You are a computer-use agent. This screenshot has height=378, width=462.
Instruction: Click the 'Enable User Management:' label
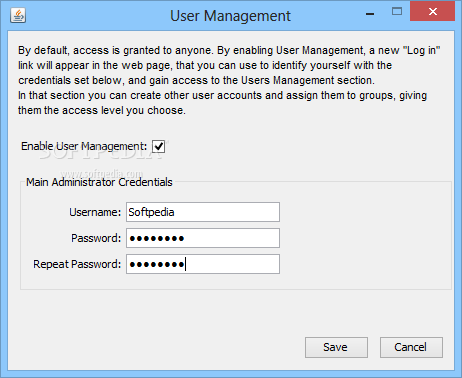click(84, 146)
